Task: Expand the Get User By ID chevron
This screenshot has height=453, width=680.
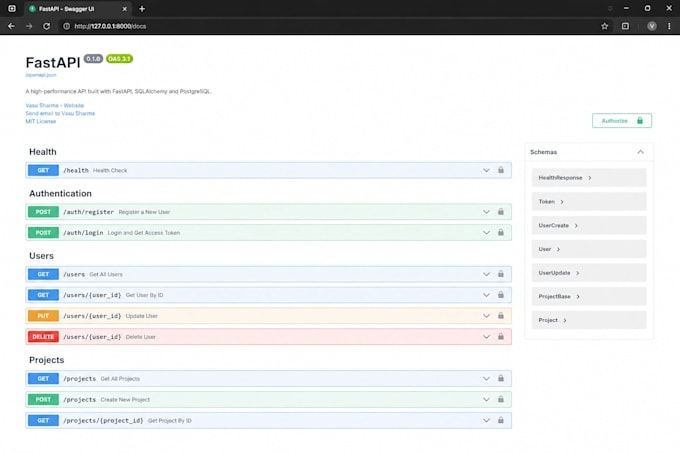Action: 486,295
